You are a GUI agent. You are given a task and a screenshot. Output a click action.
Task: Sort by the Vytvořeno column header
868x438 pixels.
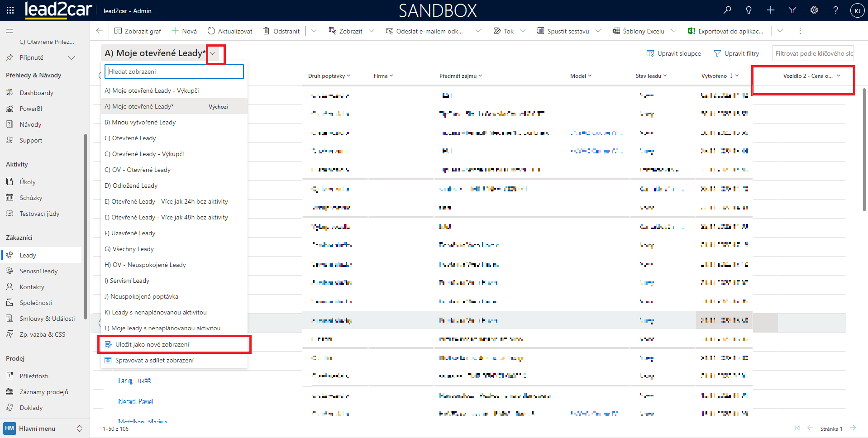click(714, 76)
